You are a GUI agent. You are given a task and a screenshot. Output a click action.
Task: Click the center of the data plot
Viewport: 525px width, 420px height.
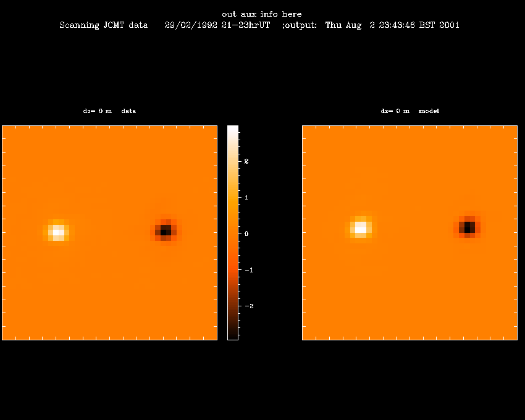[109, 232]
